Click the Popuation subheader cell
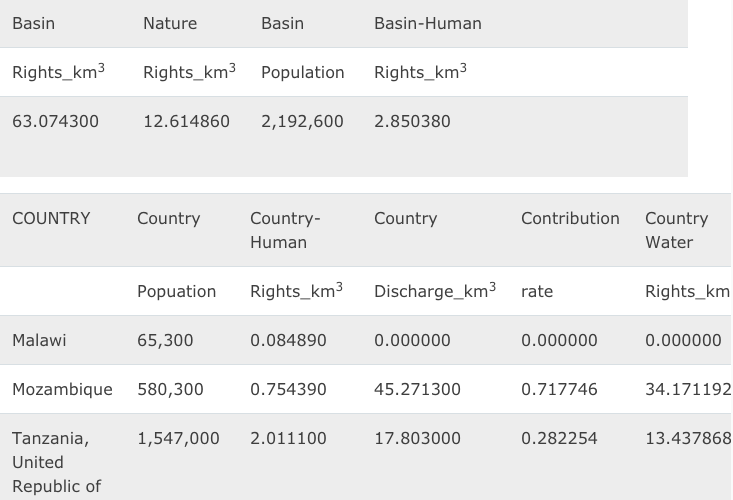 [x=176, y=291]
